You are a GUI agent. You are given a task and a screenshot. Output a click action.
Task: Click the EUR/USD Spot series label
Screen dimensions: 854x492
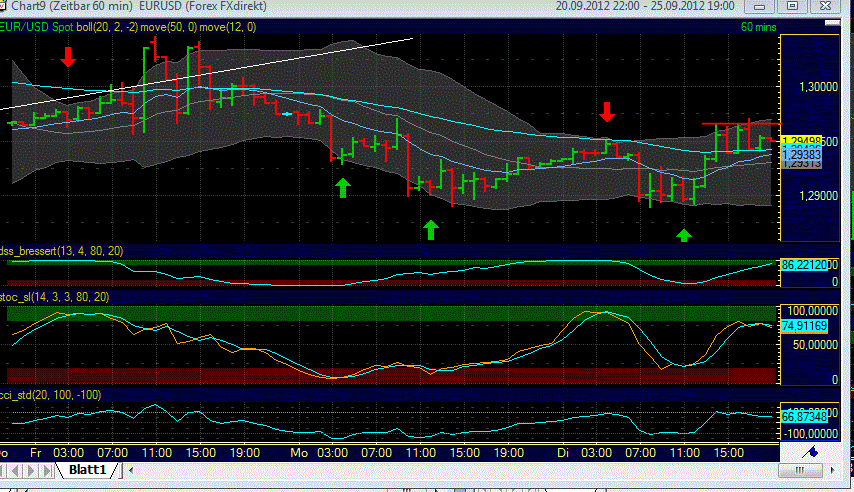36,27
